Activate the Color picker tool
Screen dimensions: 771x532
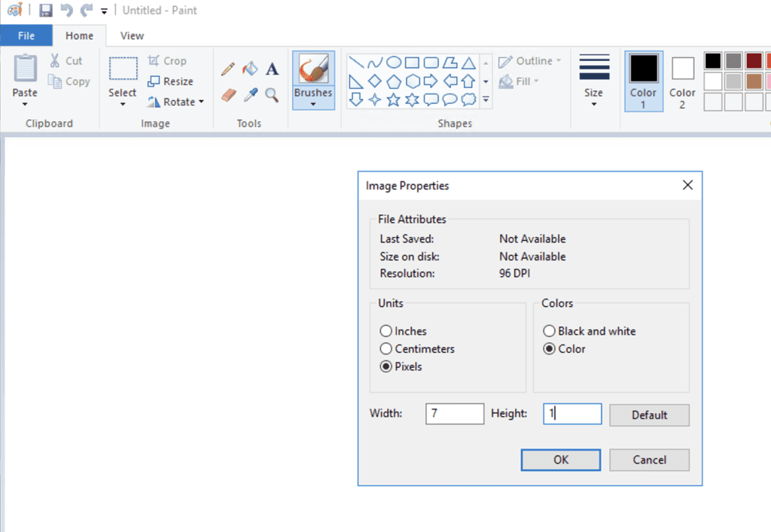[250, 96]
